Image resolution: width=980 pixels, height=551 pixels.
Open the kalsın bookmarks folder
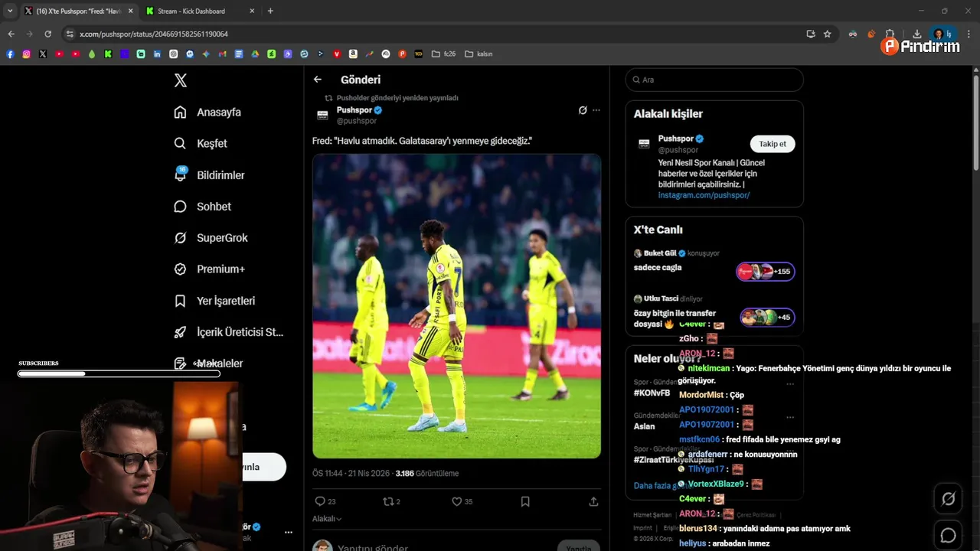click(479, 54)
